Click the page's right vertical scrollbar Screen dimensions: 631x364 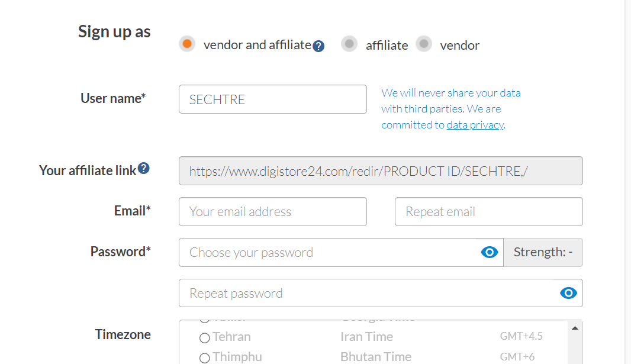(x=627, y=178)
